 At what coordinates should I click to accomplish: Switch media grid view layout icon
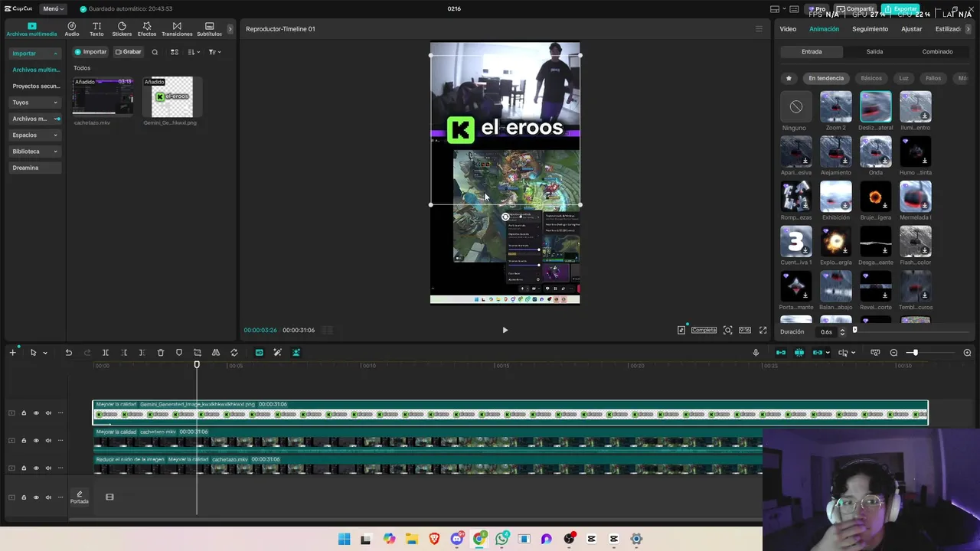[x=175, y=52]
